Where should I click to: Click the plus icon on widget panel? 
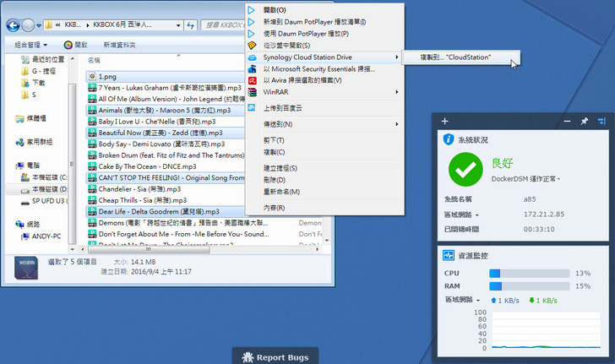(x=444, y=122)
